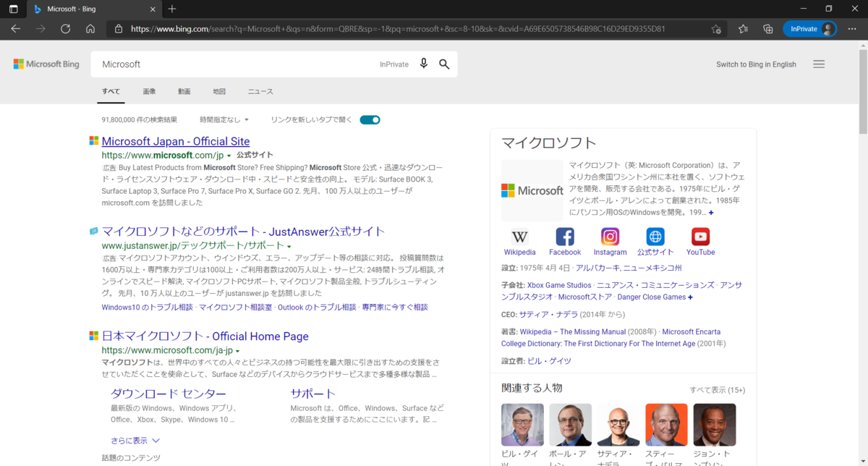Click last related person photo ジョン・トンプソン
Viewport: 868px width, 466px height.
pyautogui.click(x=715, y=425)
